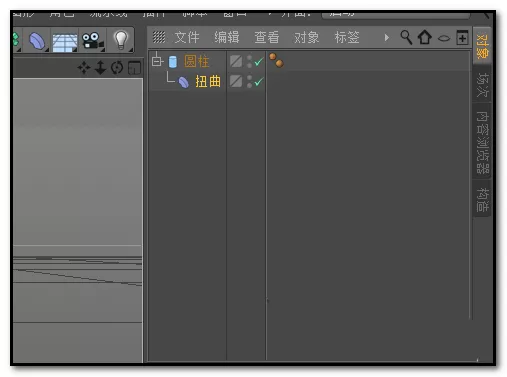Select the 扭曲 deformer in tree

pos(208,81)
